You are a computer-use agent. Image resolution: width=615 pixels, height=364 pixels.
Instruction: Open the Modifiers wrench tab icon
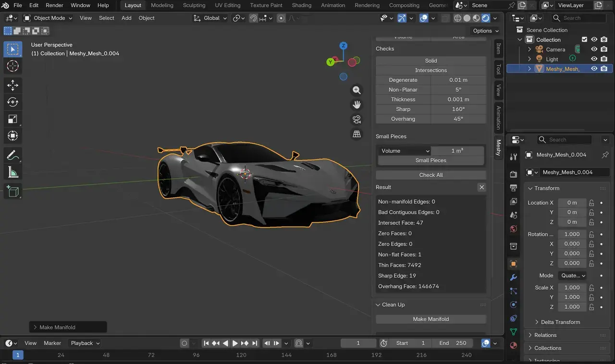(x=513, y=278)
